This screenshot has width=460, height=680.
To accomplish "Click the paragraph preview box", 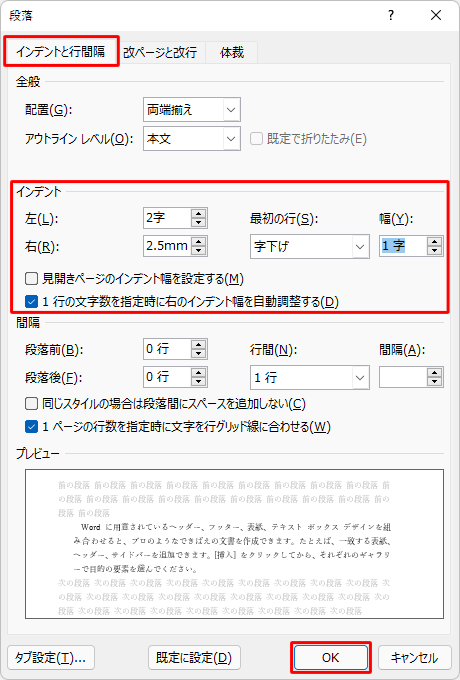I will (x=234, y=544).
